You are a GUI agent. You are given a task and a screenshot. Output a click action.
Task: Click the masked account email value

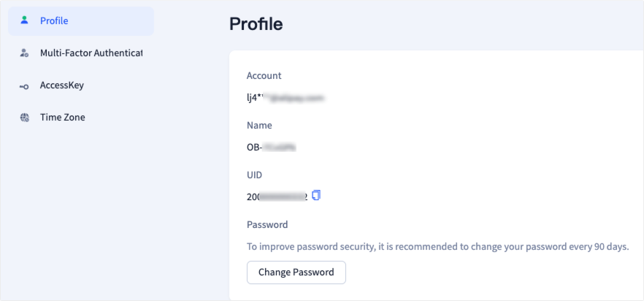[x=285, y=97]
